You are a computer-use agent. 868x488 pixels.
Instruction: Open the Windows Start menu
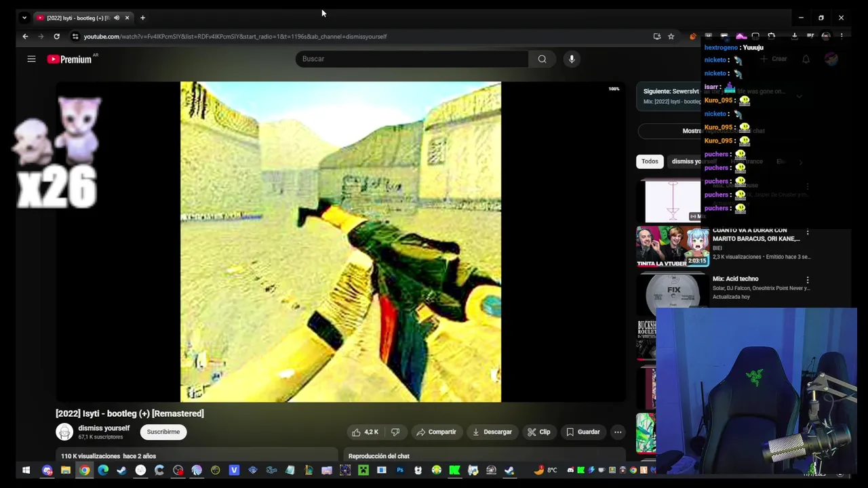[x=26, y=470]
